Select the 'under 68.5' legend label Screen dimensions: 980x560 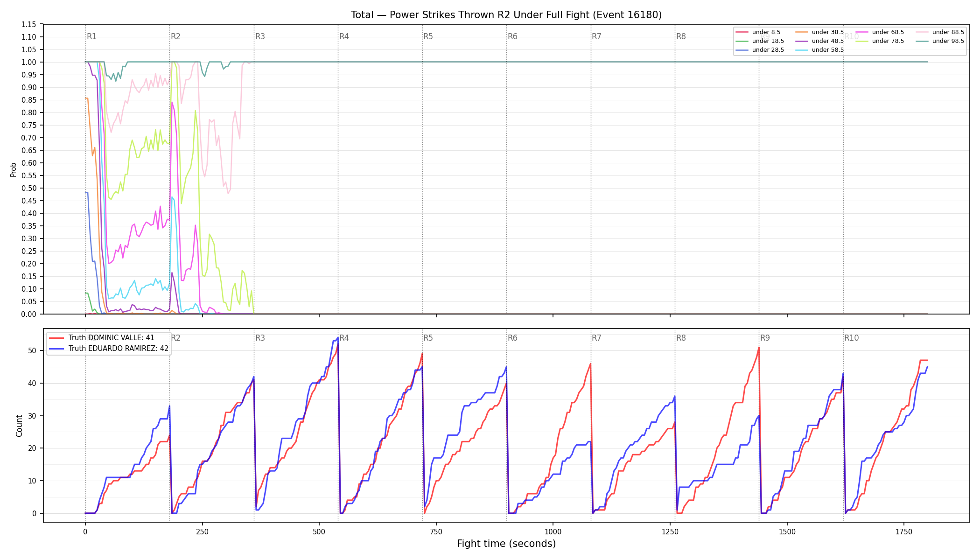pos(888,32)
